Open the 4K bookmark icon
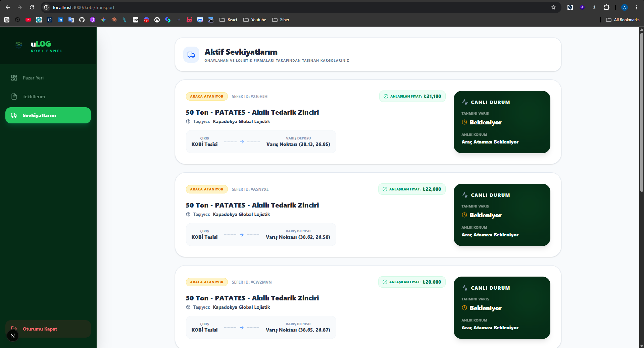Screen dimensions: 644x348 point(211,20)
